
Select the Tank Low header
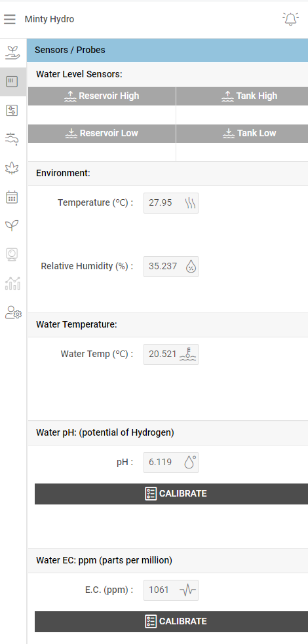click(242, 134)
